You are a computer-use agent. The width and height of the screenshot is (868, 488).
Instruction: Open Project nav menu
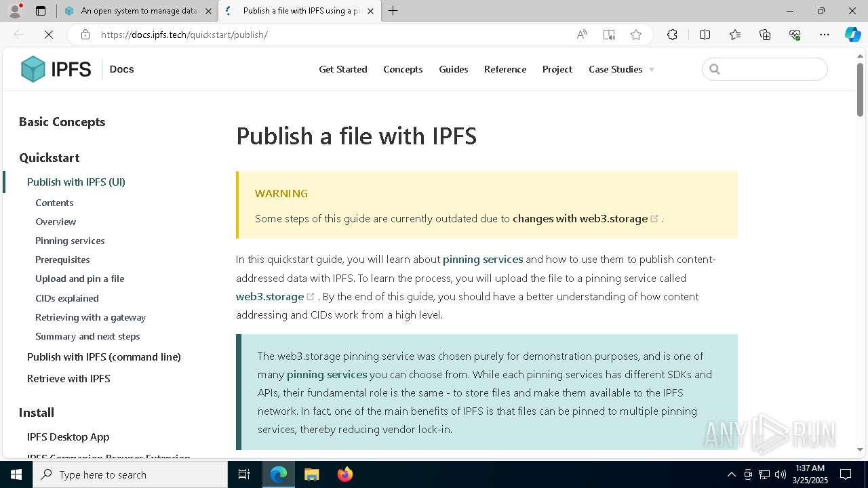tap(557, 69)
